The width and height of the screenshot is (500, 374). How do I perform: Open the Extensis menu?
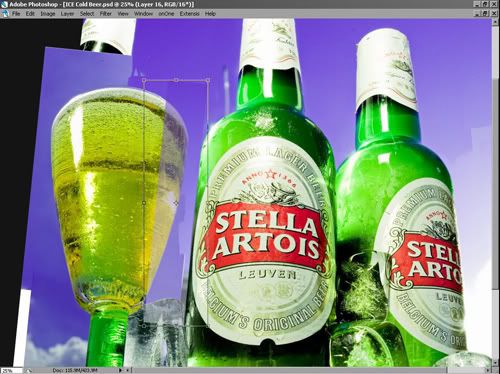pos(189,14)
